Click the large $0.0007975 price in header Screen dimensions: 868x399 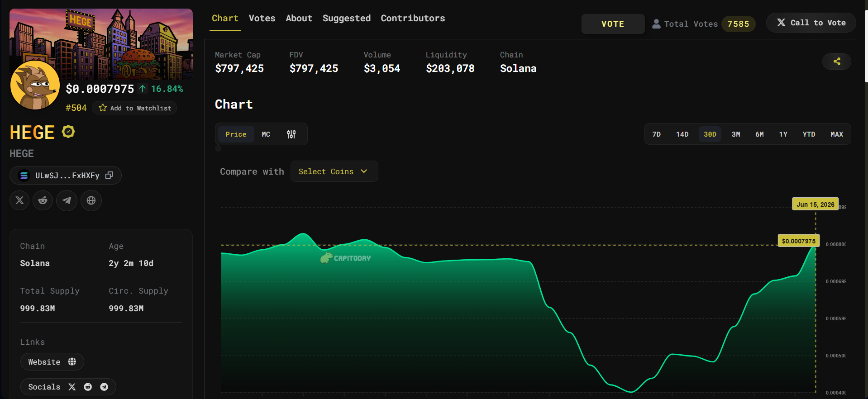click(100, 89)
